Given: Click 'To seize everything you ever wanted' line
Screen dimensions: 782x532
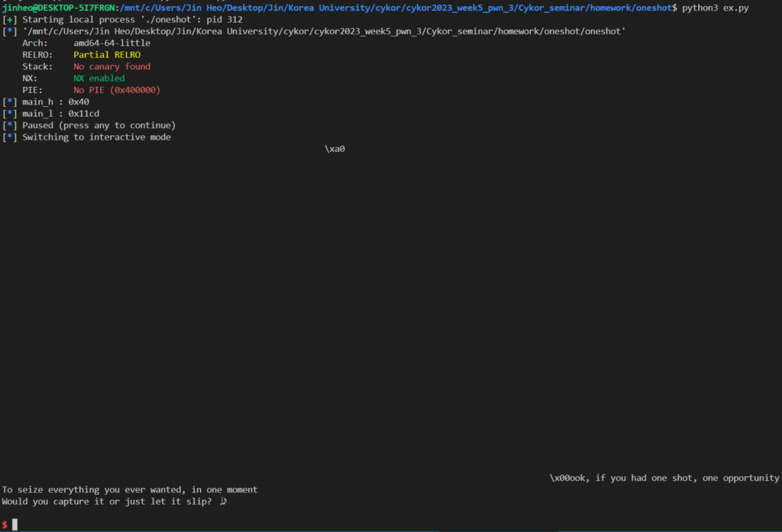Looking at the screenshot, I should coord(130,490).
